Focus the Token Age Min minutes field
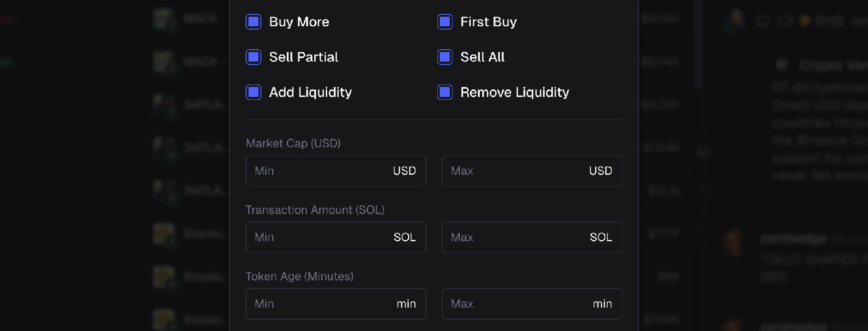868x331 pixels. (320, 304)
